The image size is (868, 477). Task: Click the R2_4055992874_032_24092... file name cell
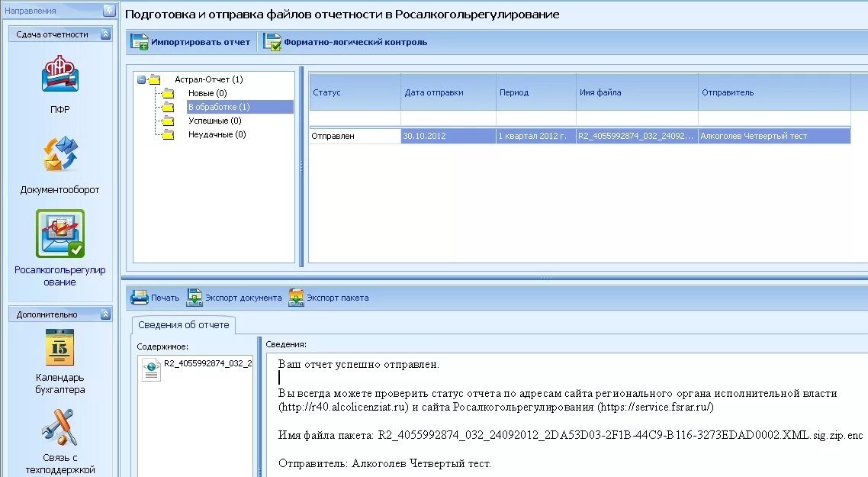pyautogui.click(x=637, y=137)
